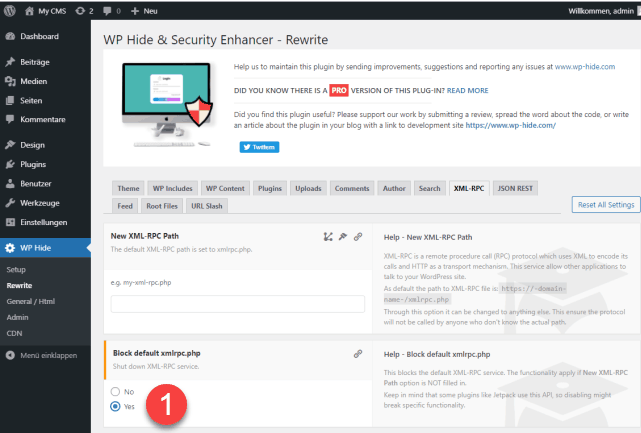Click the Twitter share button
641x433 pixels.
click(259, 147)
